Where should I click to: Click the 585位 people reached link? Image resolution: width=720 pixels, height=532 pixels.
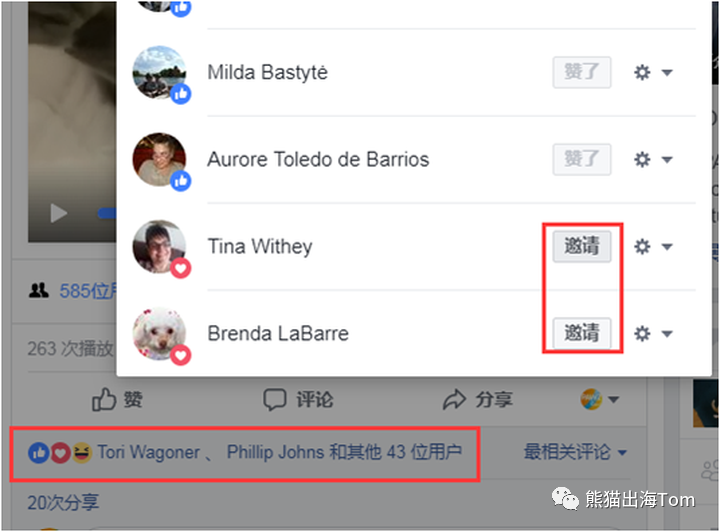pos(88,291)
